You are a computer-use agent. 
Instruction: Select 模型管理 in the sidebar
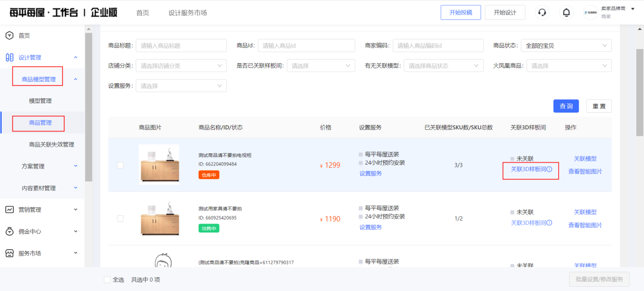coord(40,101)
